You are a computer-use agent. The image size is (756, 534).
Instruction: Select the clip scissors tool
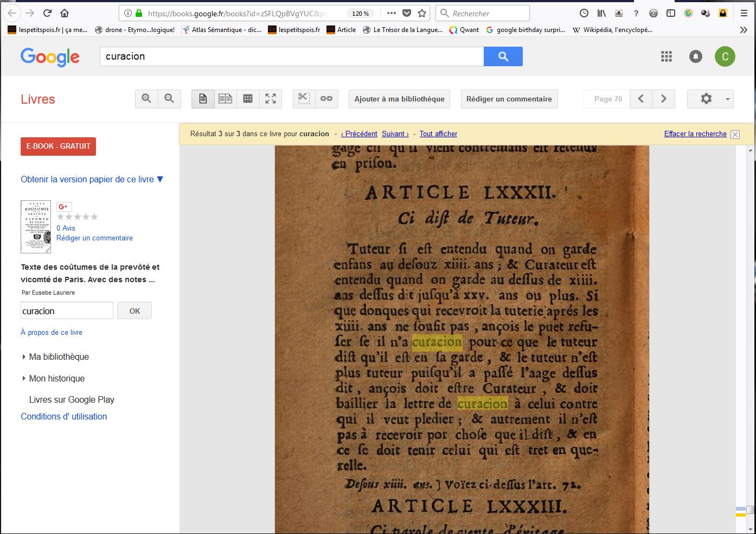pos(304,99)
